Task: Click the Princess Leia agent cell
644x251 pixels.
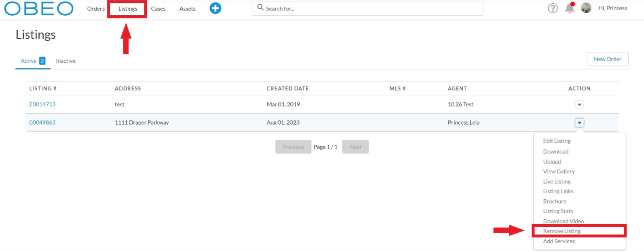Action: 464,122
